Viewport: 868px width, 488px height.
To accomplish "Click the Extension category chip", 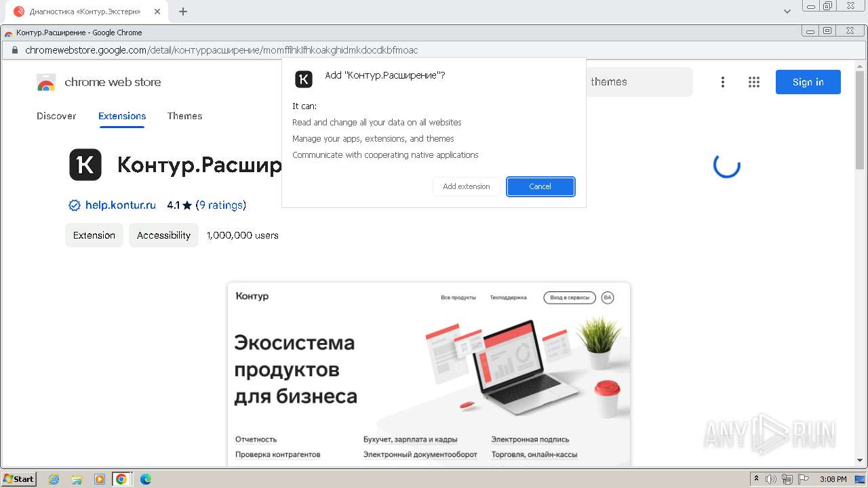I will pos(94,235).
